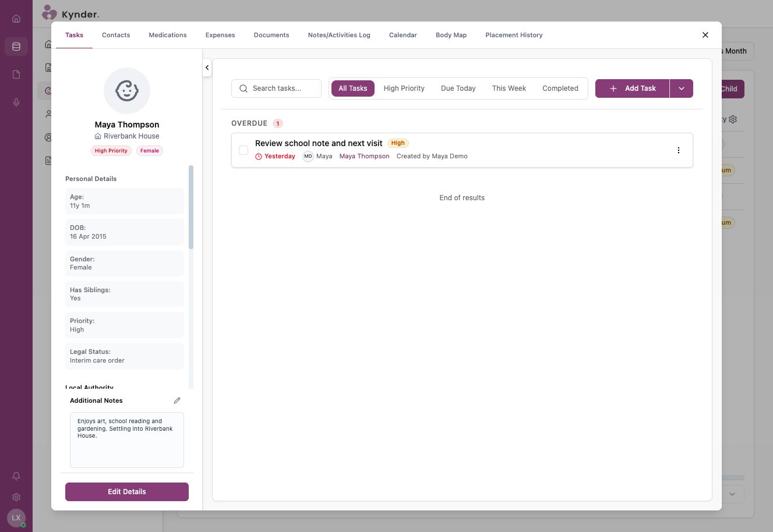
Task: Click the High Priority tag under the name
Action: pos(111,151)
